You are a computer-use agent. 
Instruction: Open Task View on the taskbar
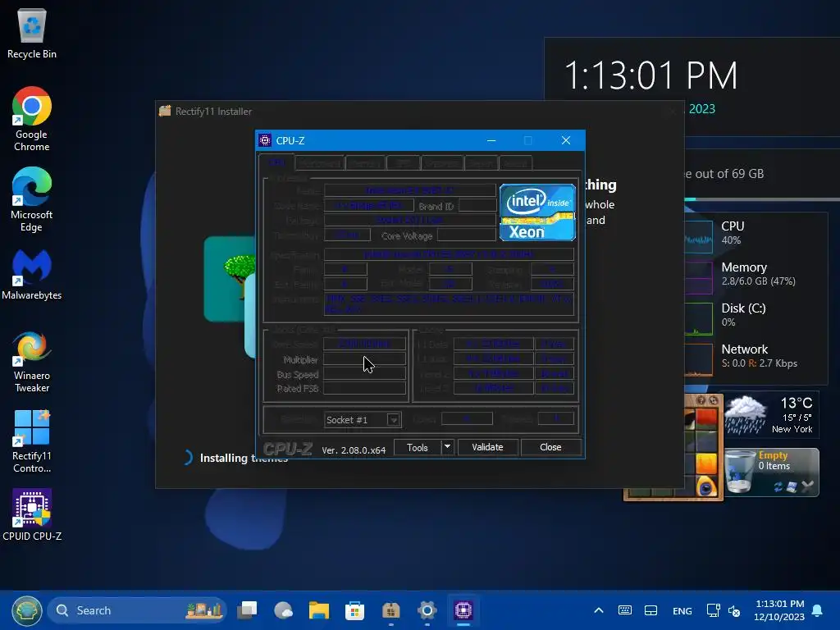pyautogui.click(x=248, y=610)
